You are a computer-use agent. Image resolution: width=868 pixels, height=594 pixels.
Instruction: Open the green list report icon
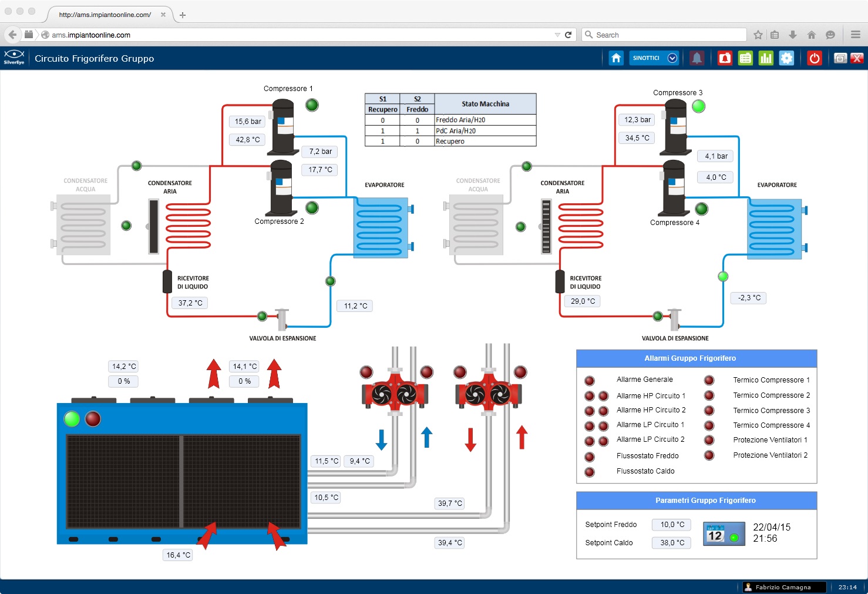point(745,58)
